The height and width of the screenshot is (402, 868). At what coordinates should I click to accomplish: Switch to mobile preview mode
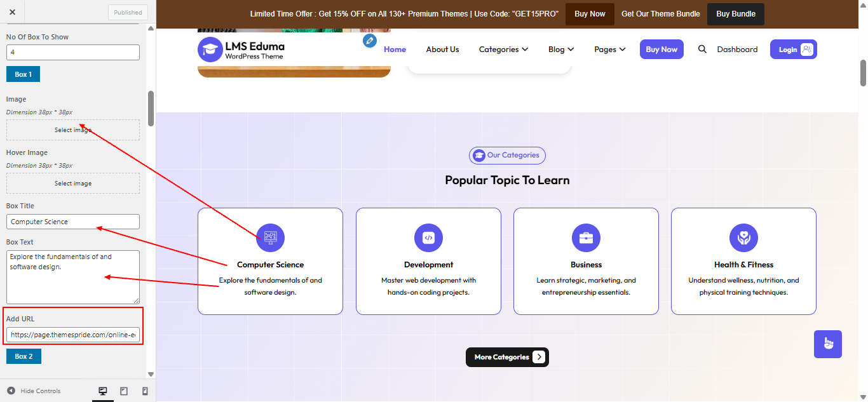(x=144, y=391)
